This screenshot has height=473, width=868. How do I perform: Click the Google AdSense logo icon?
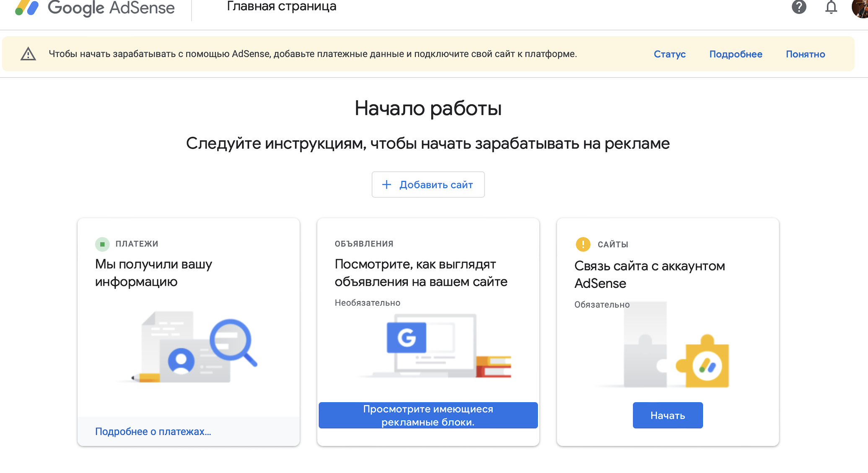click(x=27, y=8)
